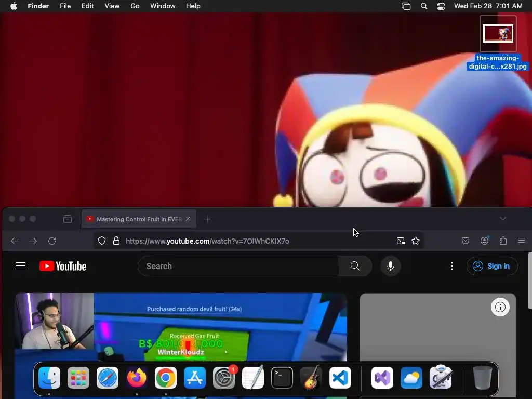Show tracking protection shield info
The width and height of the screenshot is (532, 399).
point(102,241)
